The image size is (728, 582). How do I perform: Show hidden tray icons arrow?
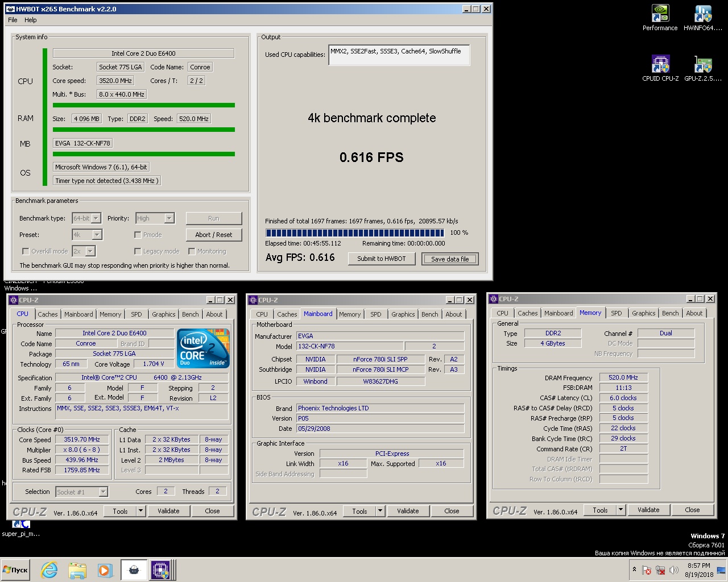pyautogui.click(x=634, y=569)
